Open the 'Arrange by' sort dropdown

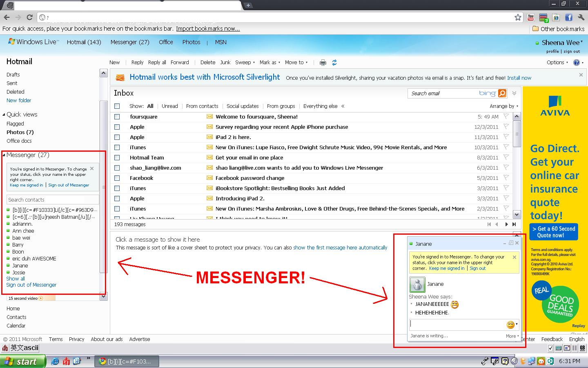point(504,106)
